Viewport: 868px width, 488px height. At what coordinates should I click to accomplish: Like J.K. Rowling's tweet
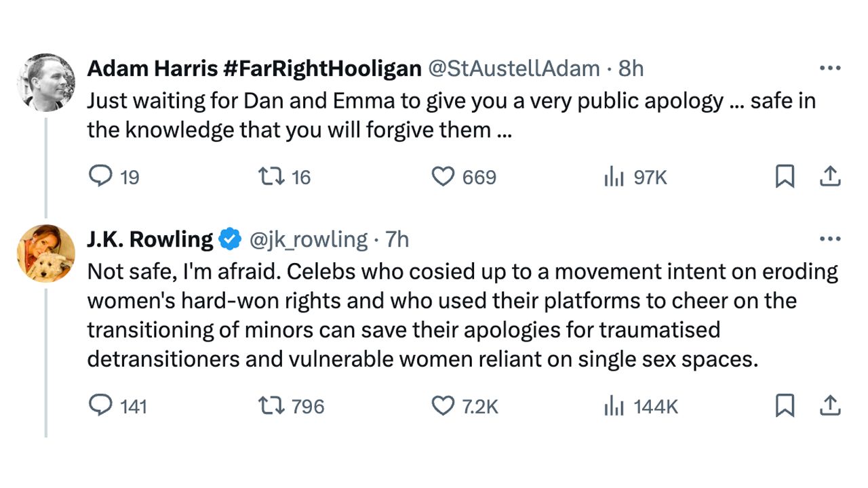point(443,406)
